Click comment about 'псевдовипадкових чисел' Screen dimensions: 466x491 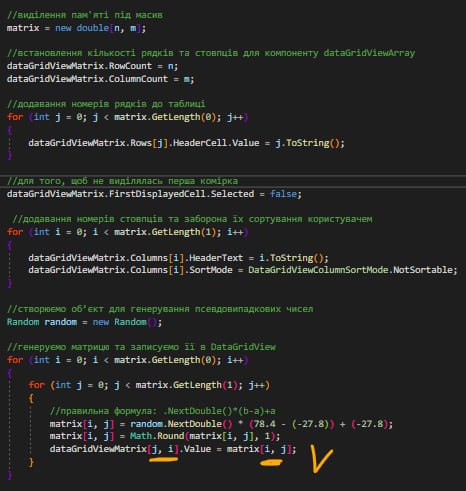point(160,310)
